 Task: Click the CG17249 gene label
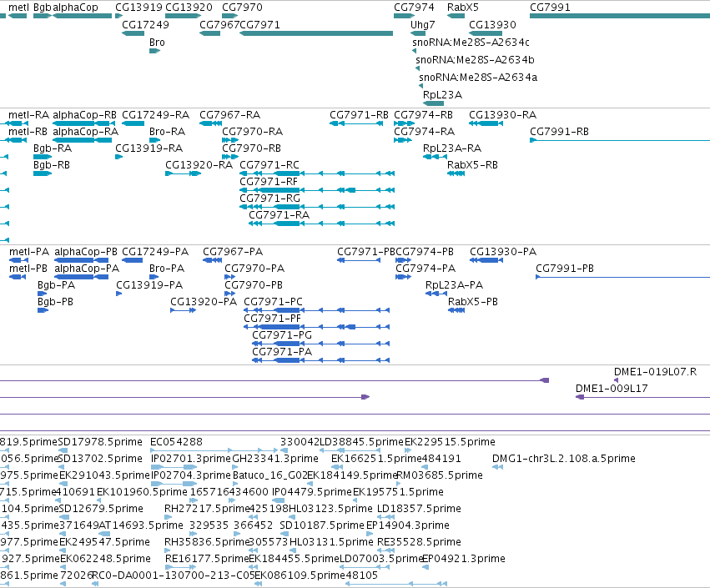pos(145,24)
